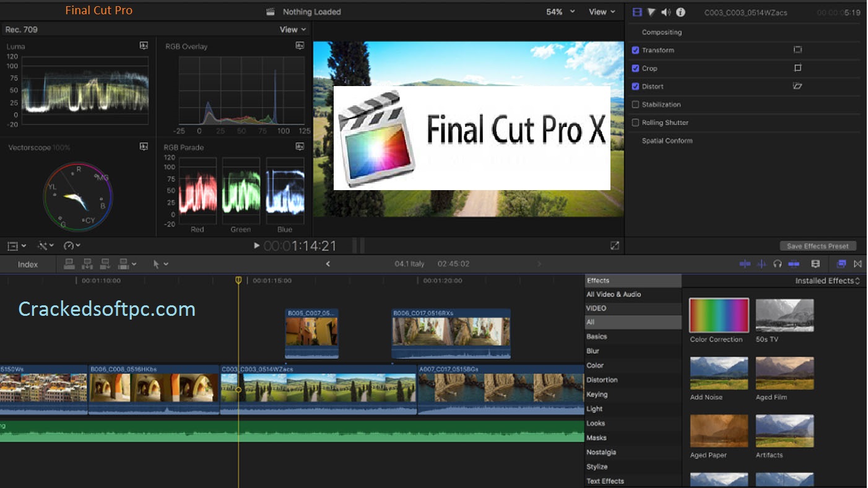Open the viewer View dropdown
The width and height of the screenshot is (868, 488).
[602, 12]
